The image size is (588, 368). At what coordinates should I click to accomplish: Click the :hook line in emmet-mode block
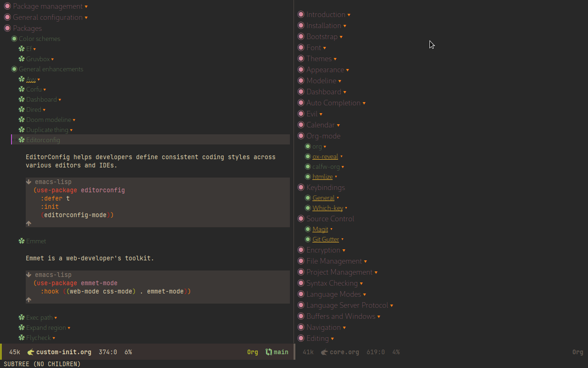(115, 291)
